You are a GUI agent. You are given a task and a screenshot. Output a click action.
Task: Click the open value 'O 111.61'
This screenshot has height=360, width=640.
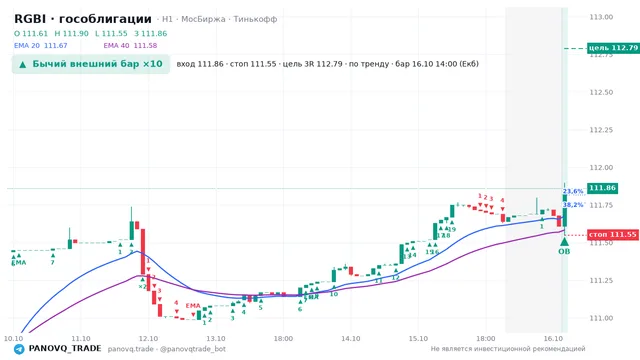(x=31, y=33)
